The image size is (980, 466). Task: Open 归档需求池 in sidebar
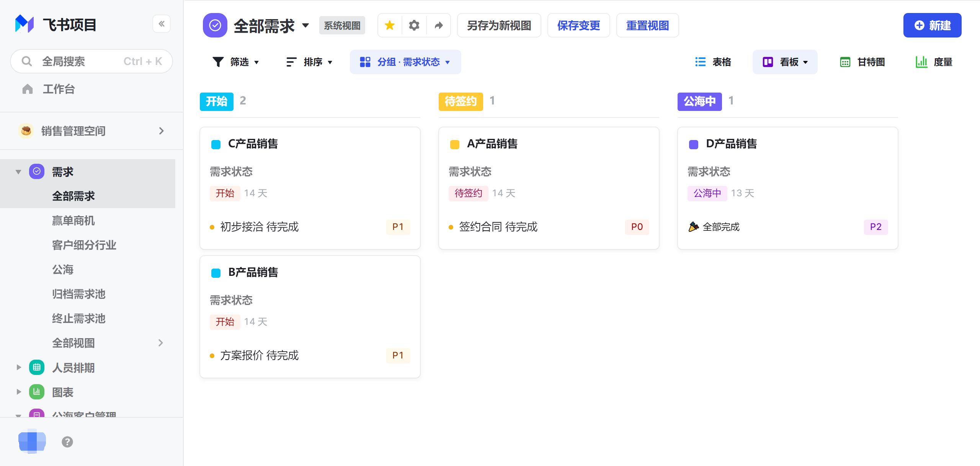point(78,294)
